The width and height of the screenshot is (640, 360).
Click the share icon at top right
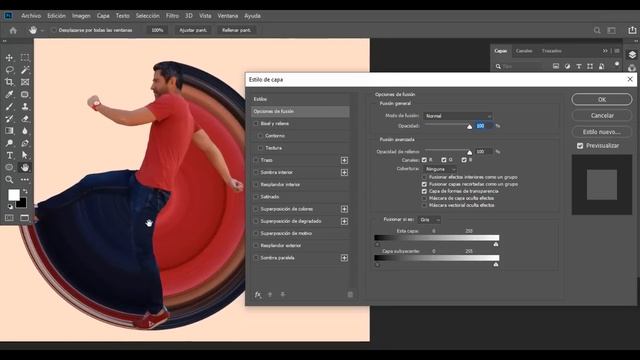point(632,30)
